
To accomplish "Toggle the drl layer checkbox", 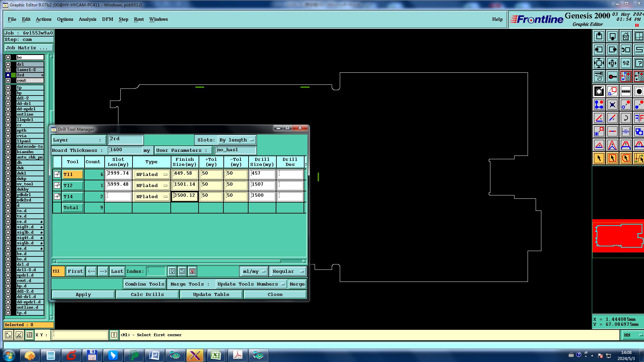I will pyautogui.click(x=8, y=64).
